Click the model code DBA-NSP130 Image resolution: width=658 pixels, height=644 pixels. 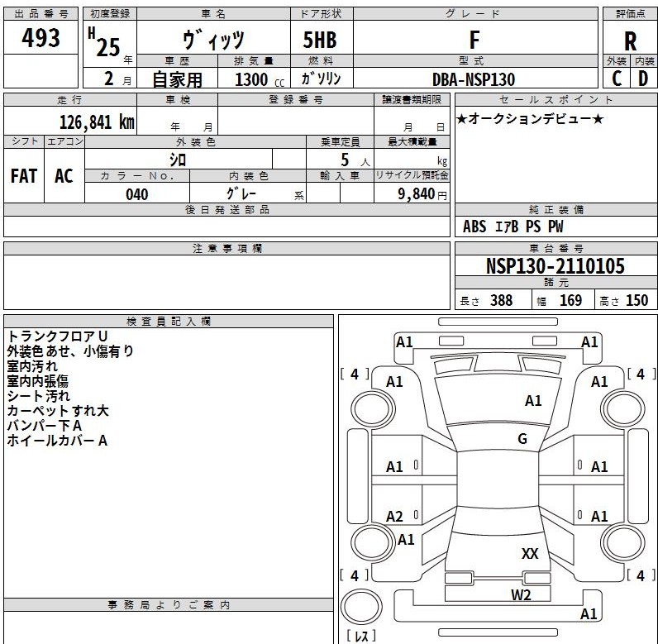474,79
